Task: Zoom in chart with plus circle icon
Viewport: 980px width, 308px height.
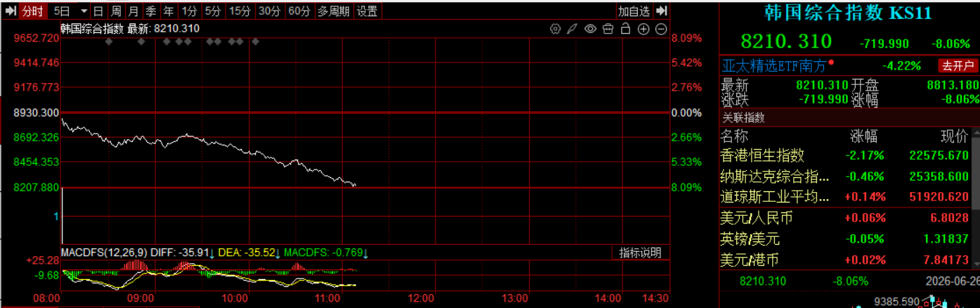Action: [x=643, y=29]
